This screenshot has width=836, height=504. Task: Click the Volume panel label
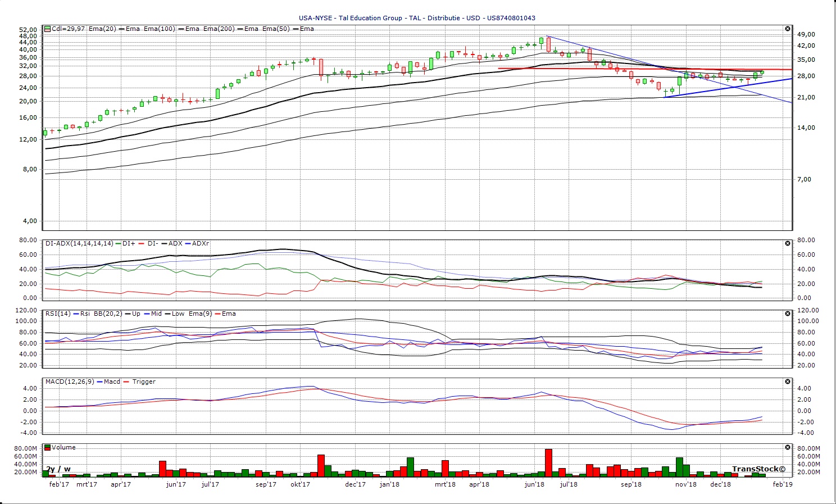[63, 447]
